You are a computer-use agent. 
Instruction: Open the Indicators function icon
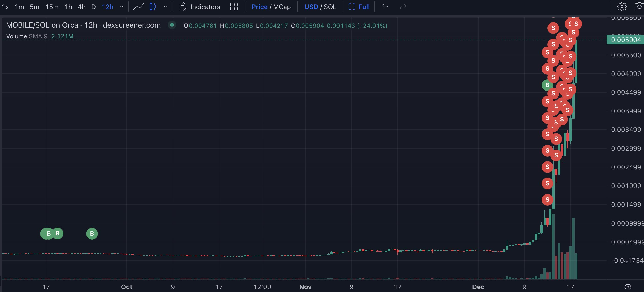183,7
